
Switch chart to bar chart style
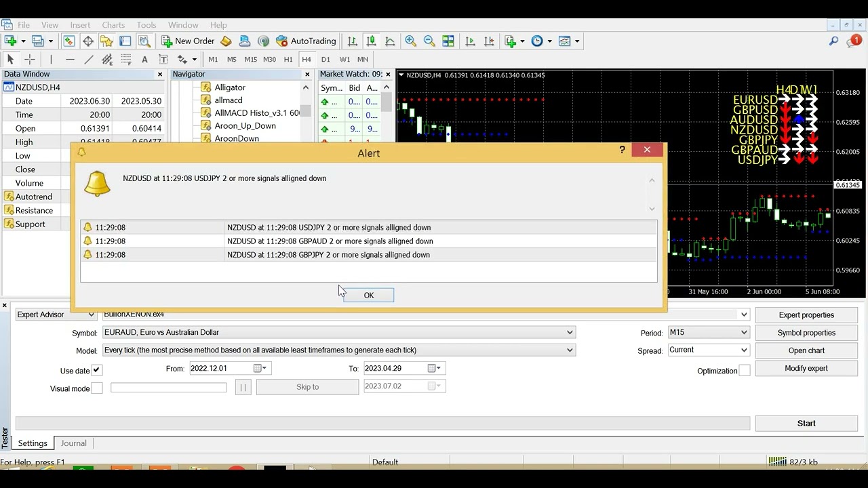pos(353,41)
